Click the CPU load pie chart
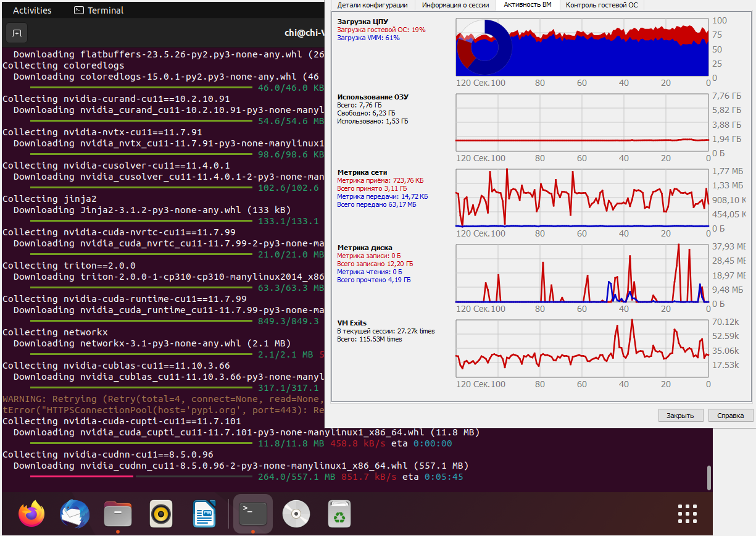 tap(484, 48)
